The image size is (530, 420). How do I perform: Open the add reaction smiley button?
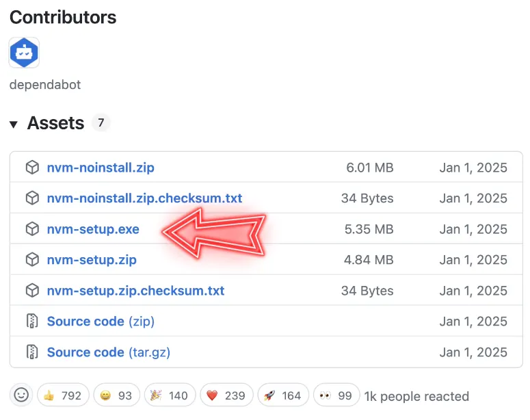pos(21,395)
